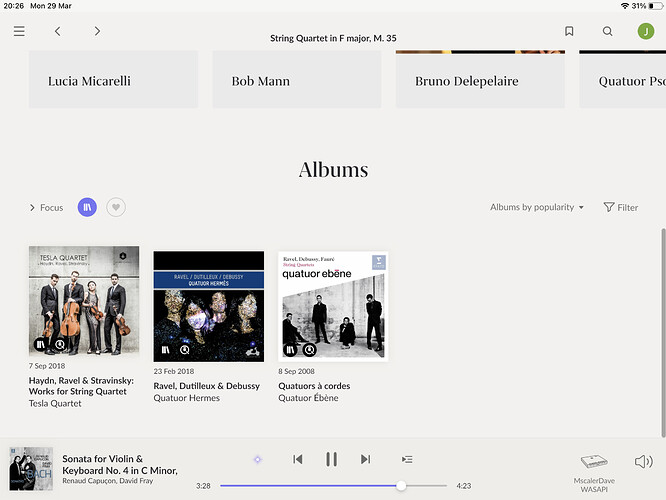Open the Quatuor Ébène artist link
Image resolution: width=666 pixels, height=500 pixels.
click(x=308, y=398)
